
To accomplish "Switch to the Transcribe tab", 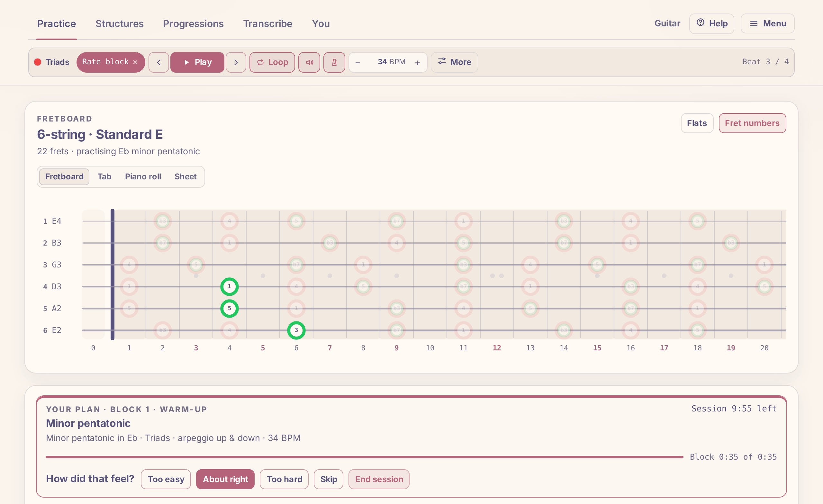I will tap(268, 24).
